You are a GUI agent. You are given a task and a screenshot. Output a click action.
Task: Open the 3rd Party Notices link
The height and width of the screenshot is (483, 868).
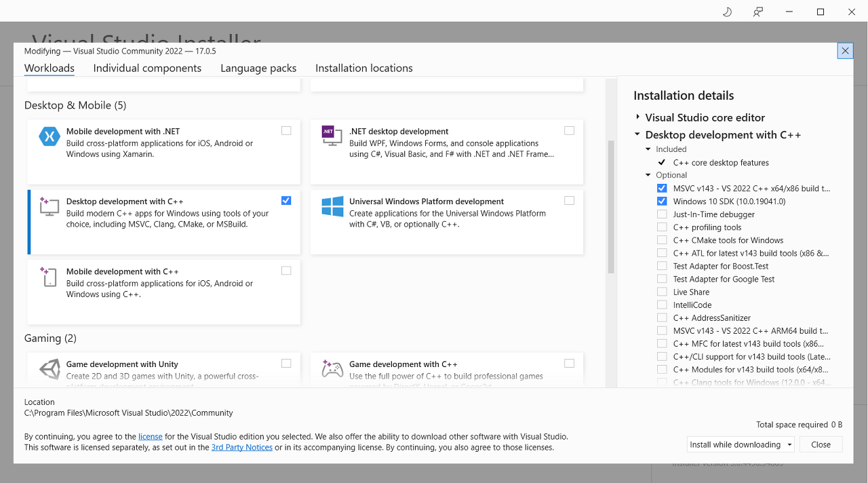click(x=242, y=448)
